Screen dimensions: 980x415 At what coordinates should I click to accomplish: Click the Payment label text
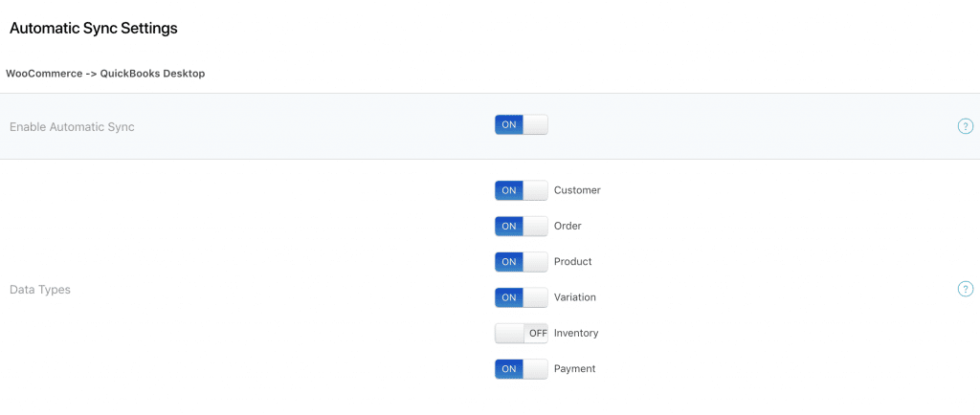[575, 369]
